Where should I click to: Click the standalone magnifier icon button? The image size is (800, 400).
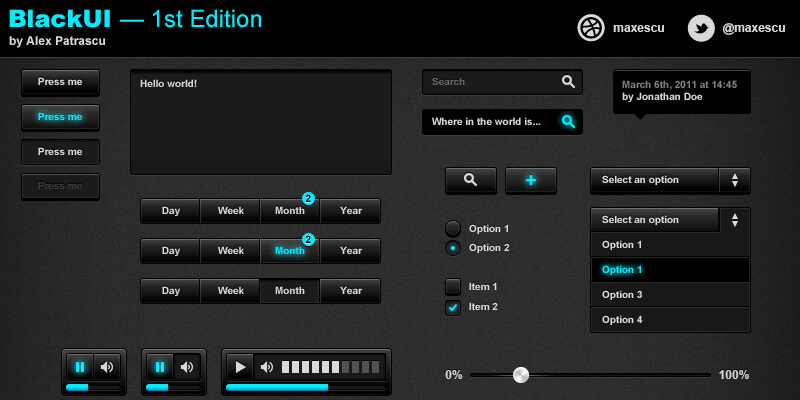pos(470,180)
